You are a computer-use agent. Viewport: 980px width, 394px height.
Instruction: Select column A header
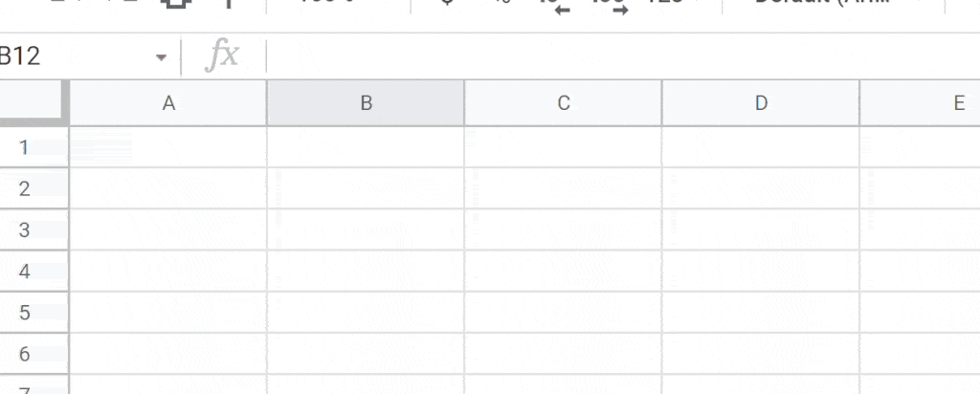[x=168, y=103]
